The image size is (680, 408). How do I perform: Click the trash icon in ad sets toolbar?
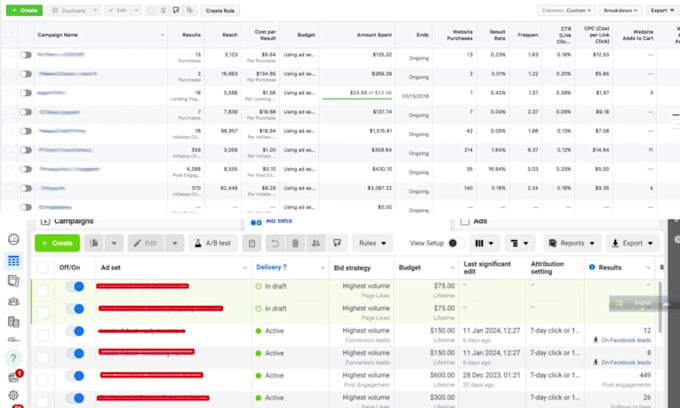tap(295, 243)
